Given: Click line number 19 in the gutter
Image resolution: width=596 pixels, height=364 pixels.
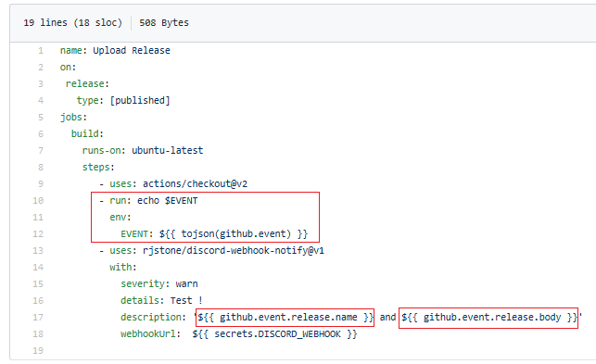Looking at the screenshot, I should [x=38, y=351].
